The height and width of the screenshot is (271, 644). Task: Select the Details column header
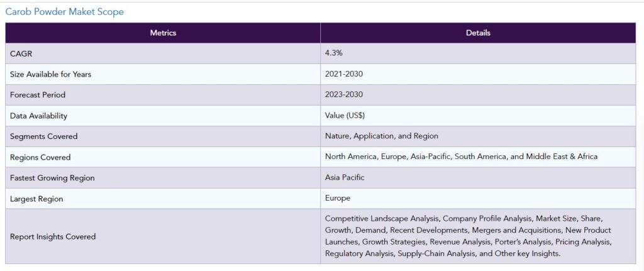(478, 33)
